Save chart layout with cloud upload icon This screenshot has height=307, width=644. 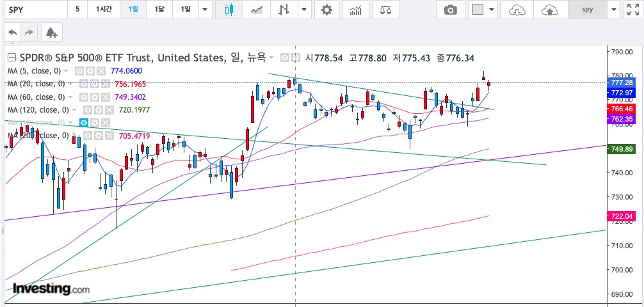550,10
